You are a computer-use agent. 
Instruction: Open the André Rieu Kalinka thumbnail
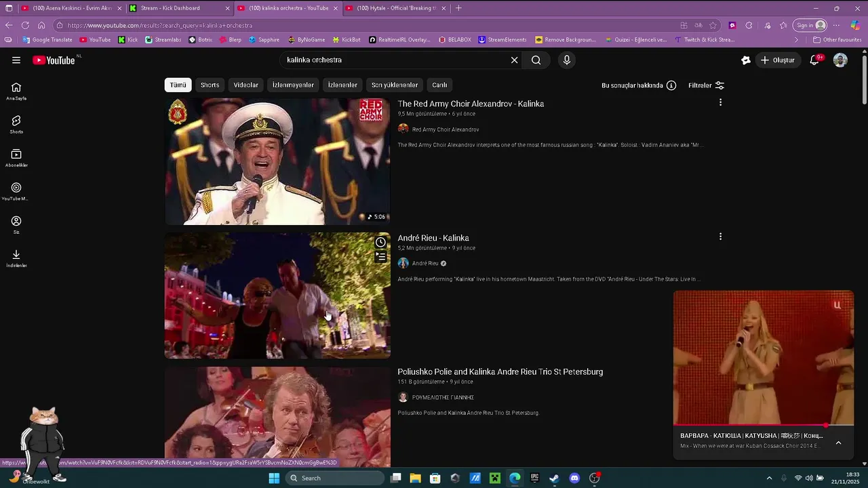[277, 296]
